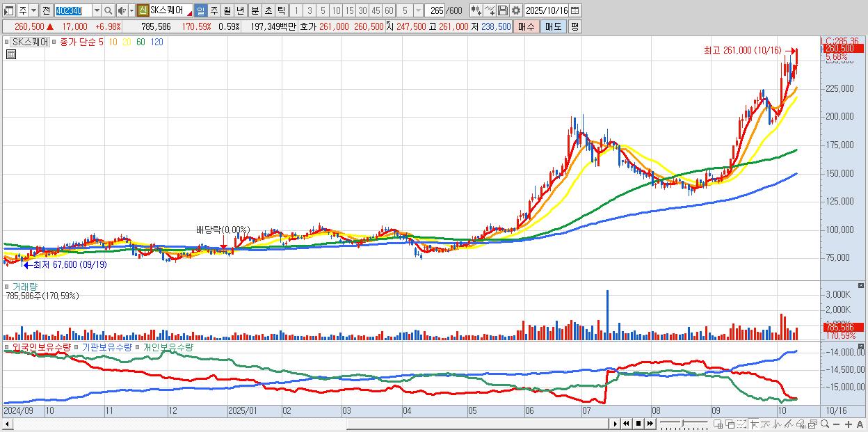
Task: Open the calendar date picker icon
Action: pos(575,10)
